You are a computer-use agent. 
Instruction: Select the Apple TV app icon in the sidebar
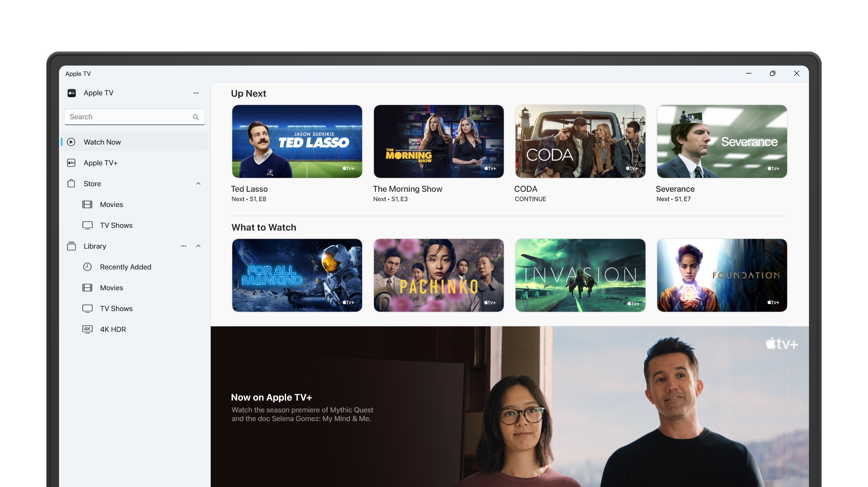pos(72,93)
